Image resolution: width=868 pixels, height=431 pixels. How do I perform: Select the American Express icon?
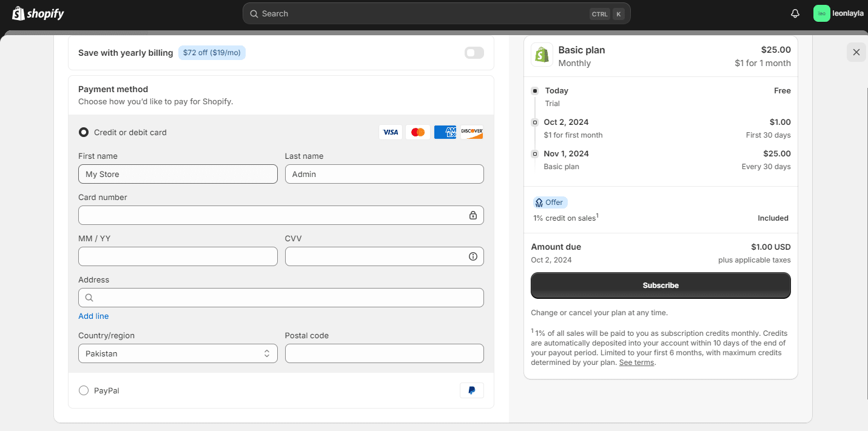point(445,132)
